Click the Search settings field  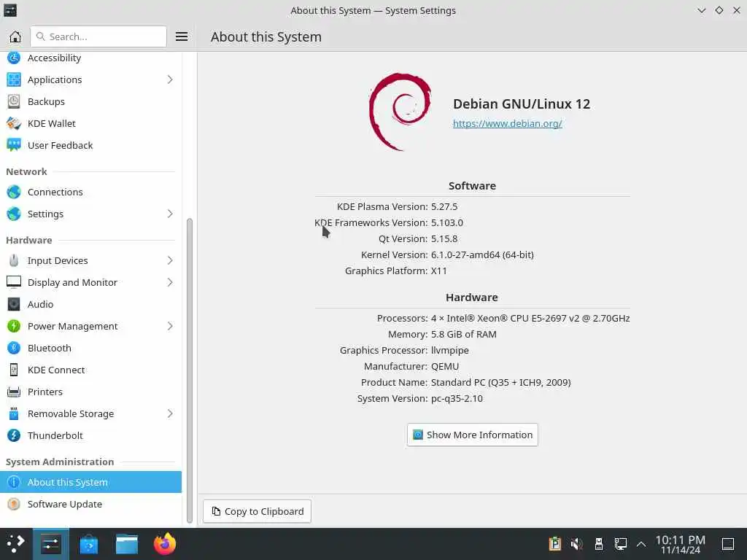(x=98, y=36)
